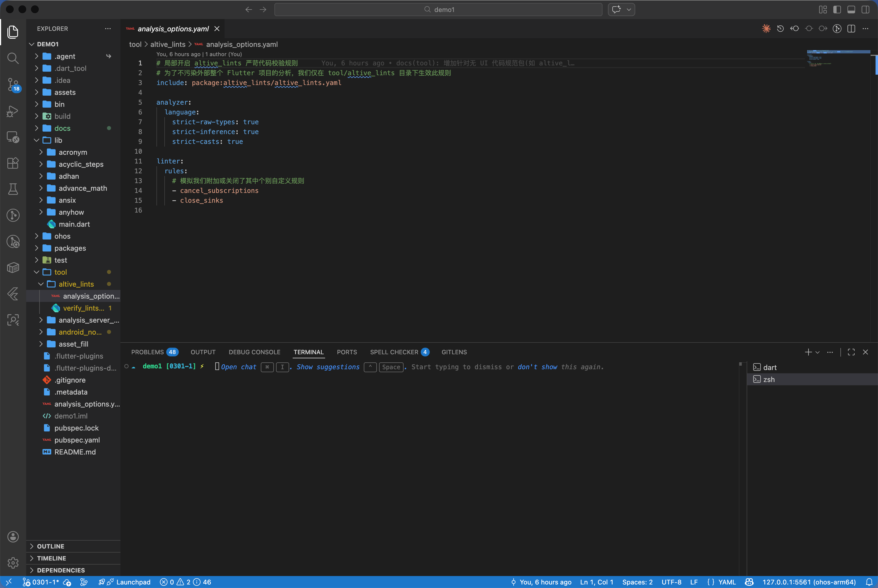
Task: Customize layout icon in title bar
Action: click(x=823, y=9)
